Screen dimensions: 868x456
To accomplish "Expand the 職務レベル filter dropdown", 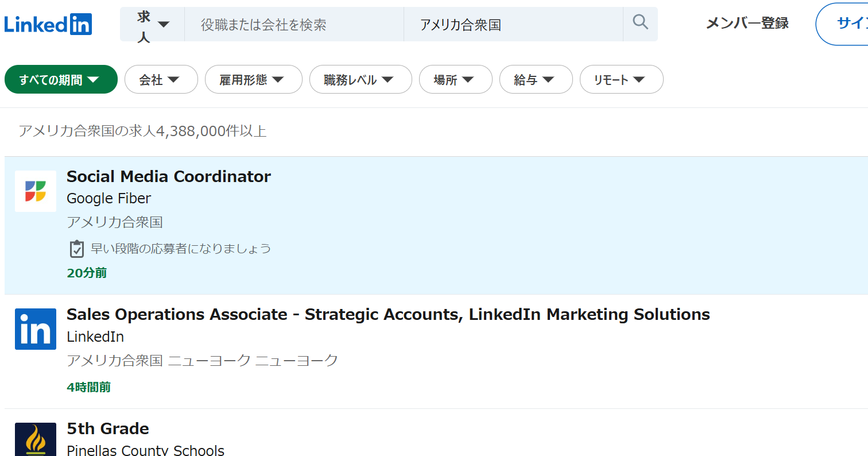I will [x=361, y=79].
